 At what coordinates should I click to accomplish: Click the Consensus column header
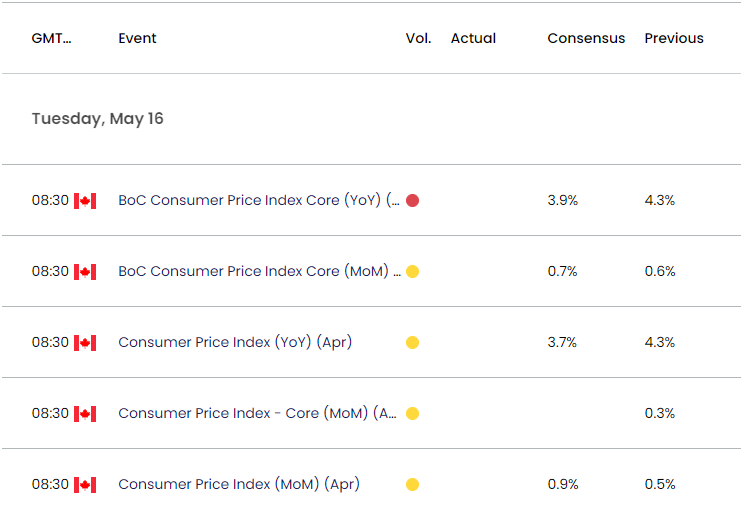click(x=586, y=39)
